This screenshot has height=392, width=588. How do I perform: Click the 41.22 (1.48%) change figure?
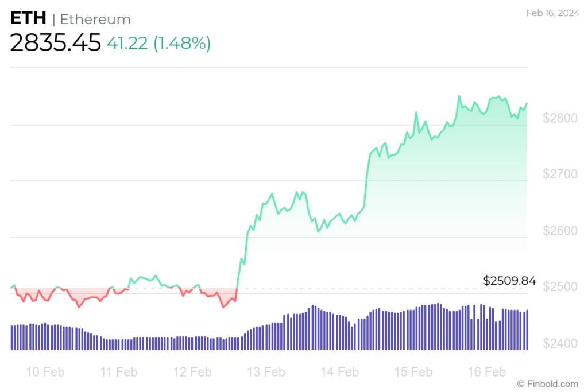pos(158,43)
